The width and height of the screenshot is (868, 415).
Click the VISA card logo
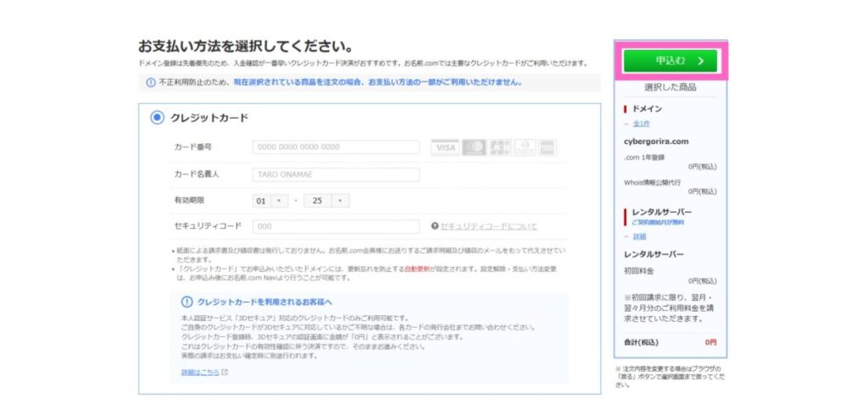(x=444, y=147)
